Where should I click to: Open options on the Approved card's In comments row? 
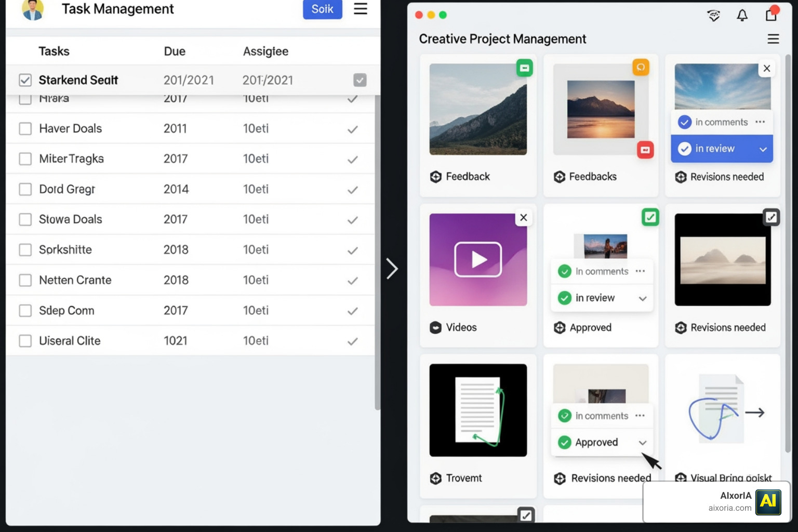tap(640, 271)
